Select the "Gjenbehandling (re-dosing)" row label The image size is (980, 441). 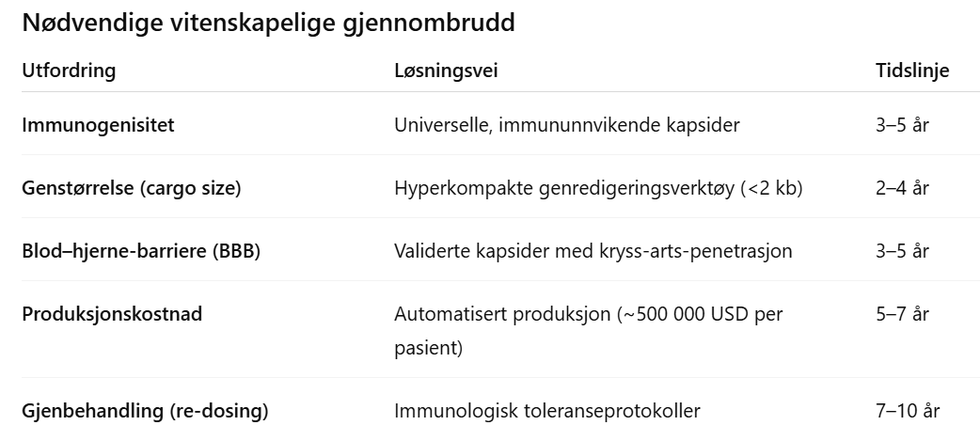pos(145,410)
